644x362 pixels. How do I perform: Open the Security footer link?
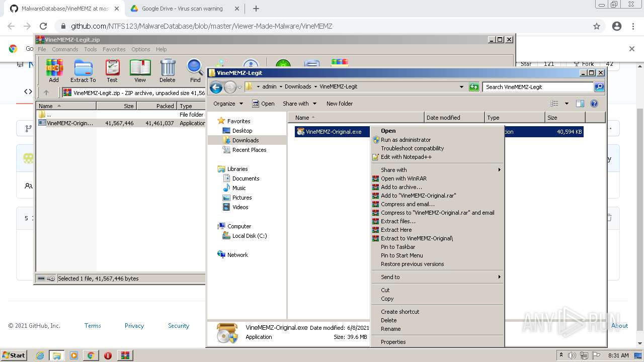point(179,326)
